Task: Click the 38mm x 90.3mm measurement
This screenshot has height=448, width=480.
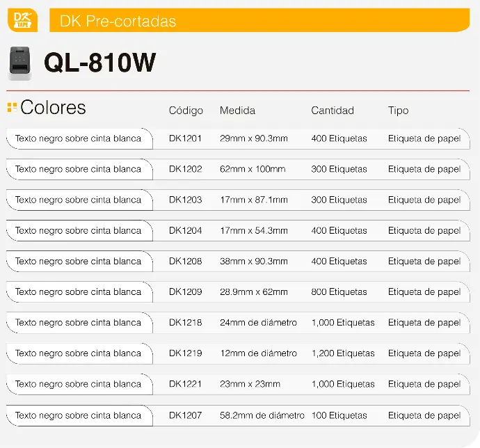Action: tap(254, 261)
